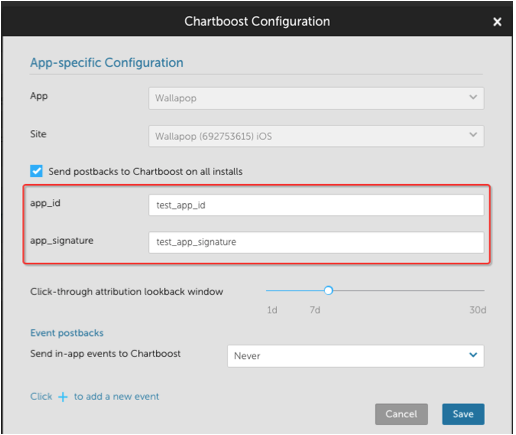Focus the app_signature input field
This screenshot has width=516, height=435.
tap(316, 242)
